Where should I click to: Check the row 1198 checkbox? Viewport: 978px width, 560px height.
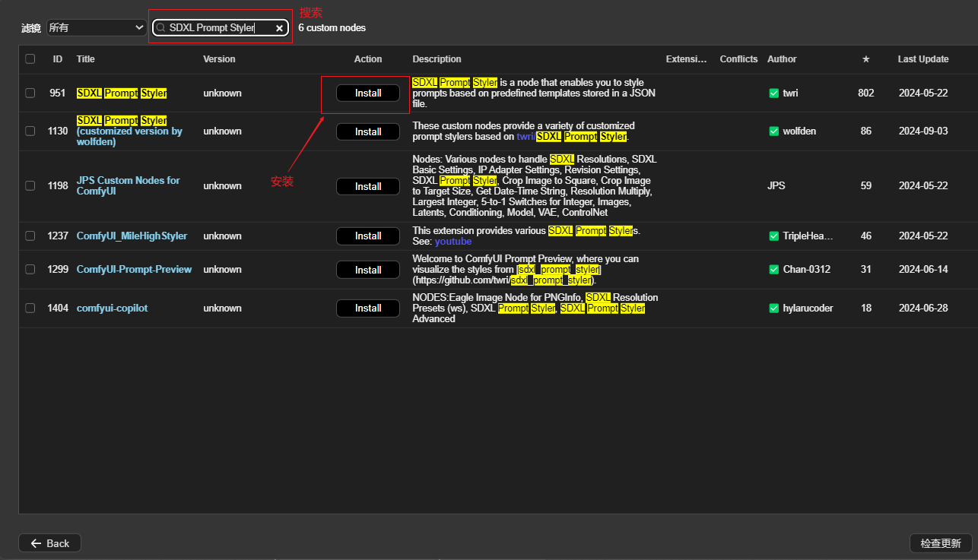tap(30, 185)
